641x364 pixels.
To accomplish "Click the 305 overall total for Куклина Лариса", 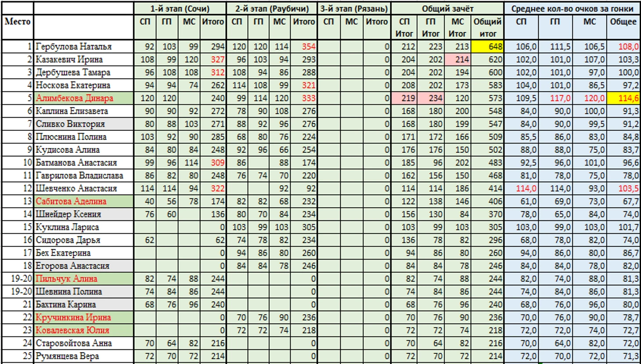I will (487, 227).
